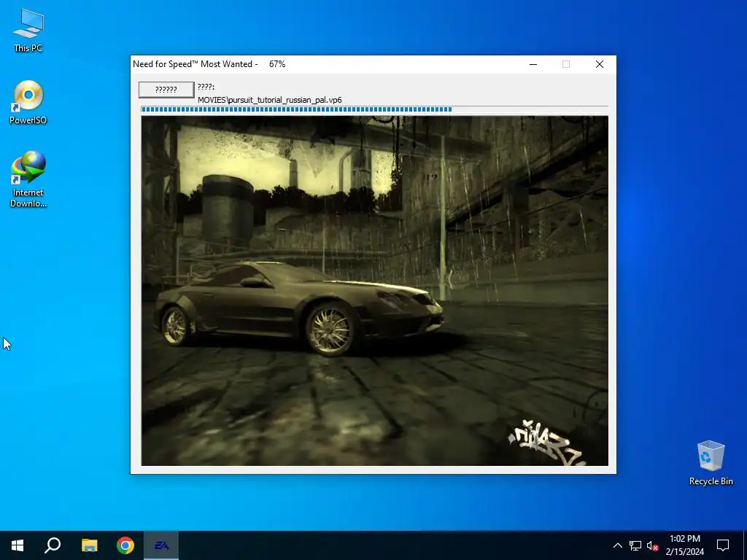Open the network status tray icon

635,545
